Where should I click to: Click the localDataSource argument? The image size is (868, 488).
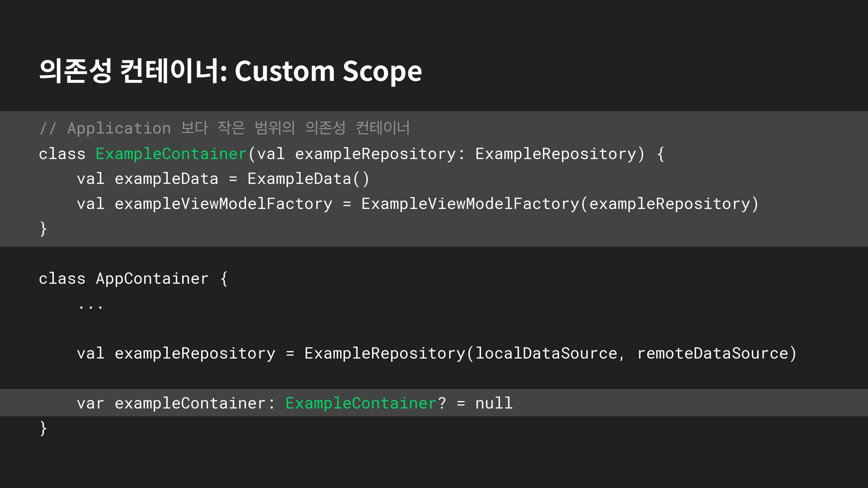click(x=546, y=353)
